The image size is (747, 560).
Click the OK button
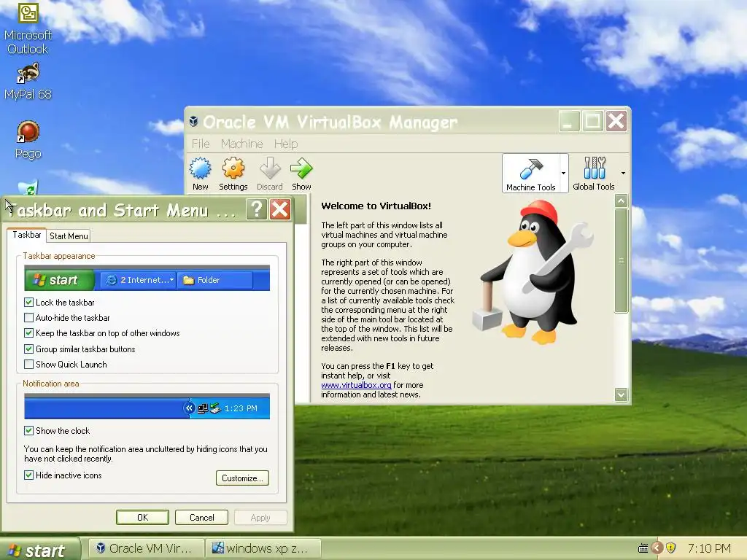[142, 517]
